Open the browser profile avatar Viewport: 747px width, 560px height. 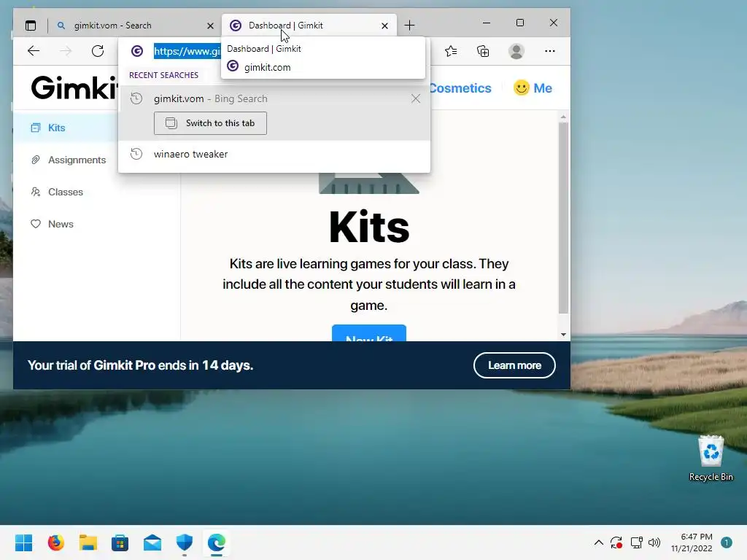[516, 51]
